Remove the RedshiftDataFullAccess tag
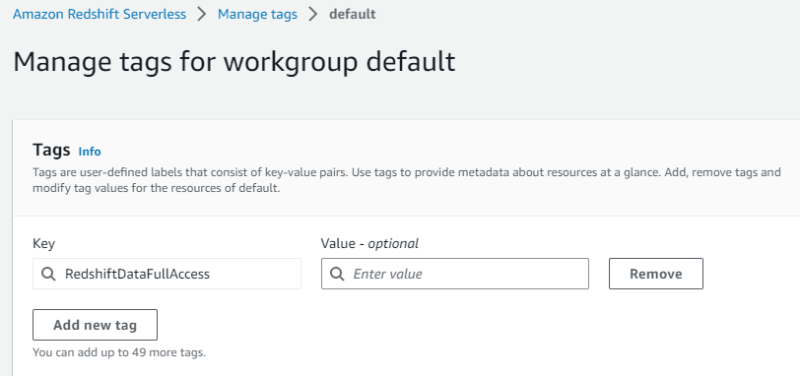 pyautogui.click(x=656, y=274)
